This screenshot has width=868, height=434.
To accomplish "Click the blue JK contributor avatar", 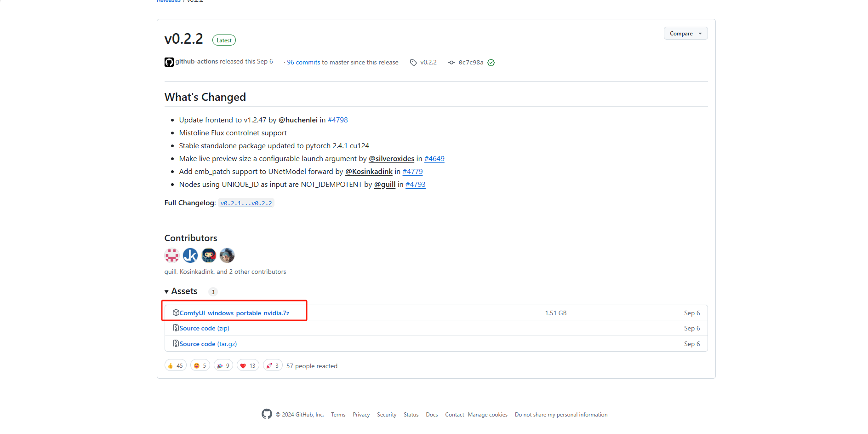I will tap(190, 255).
